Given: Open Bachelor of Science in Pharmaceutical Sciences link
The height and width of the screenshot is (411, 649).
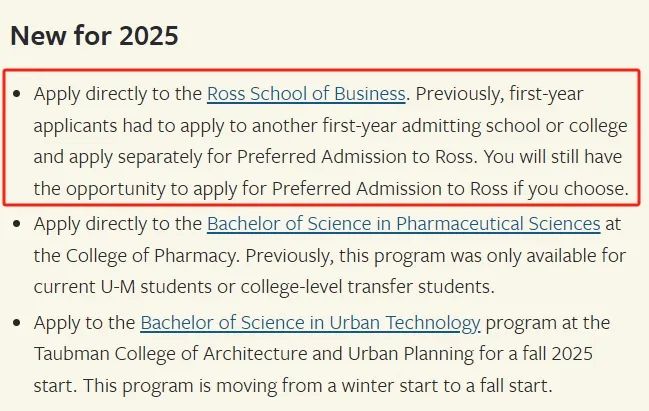Looking at the screenshot, I should pos(404,224).
